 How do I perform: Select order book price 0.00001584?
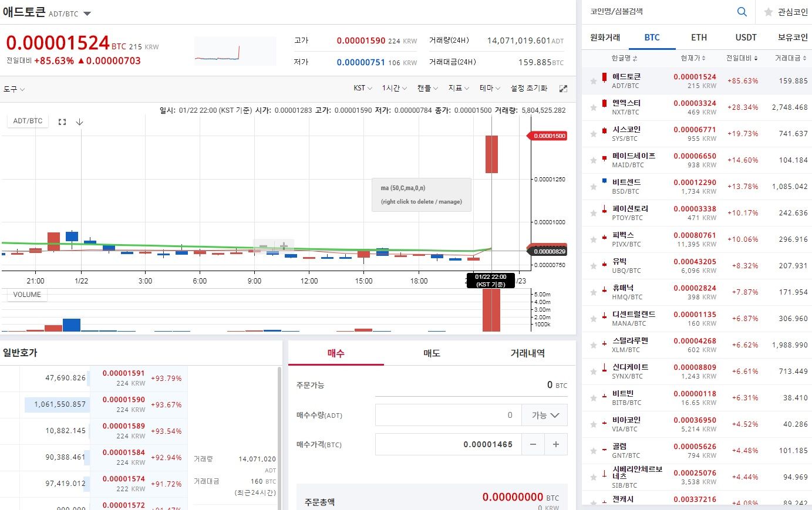pyautogui.click(x=123, y=452)
